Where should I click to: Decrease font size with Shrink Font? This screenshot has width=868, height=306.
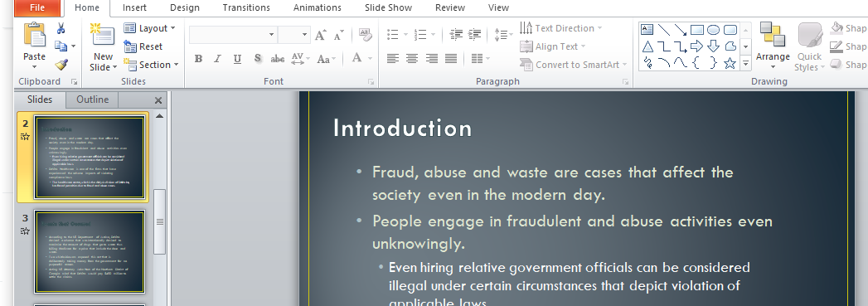[338, 35]
